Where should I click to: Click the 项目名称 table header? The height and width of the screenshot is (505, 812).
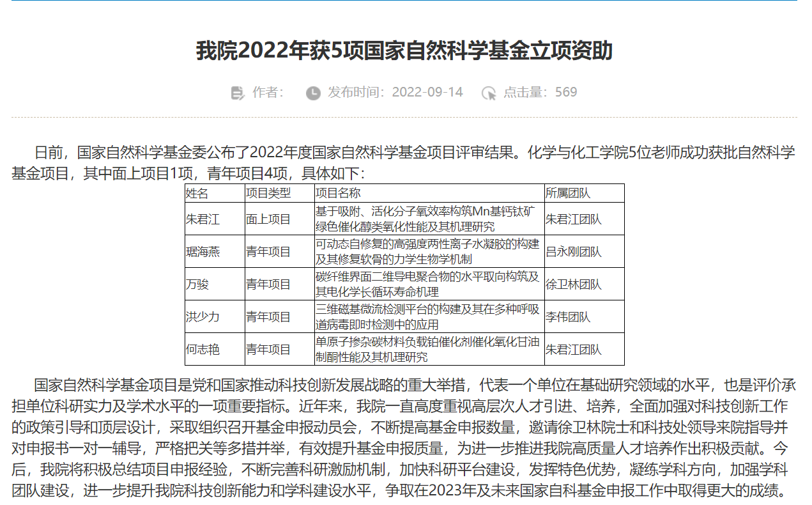[339, 193]
